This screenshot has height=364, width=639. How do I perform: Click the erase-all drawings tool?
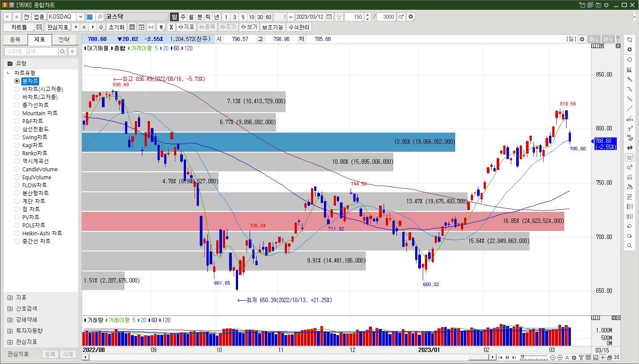coord(629,138)
